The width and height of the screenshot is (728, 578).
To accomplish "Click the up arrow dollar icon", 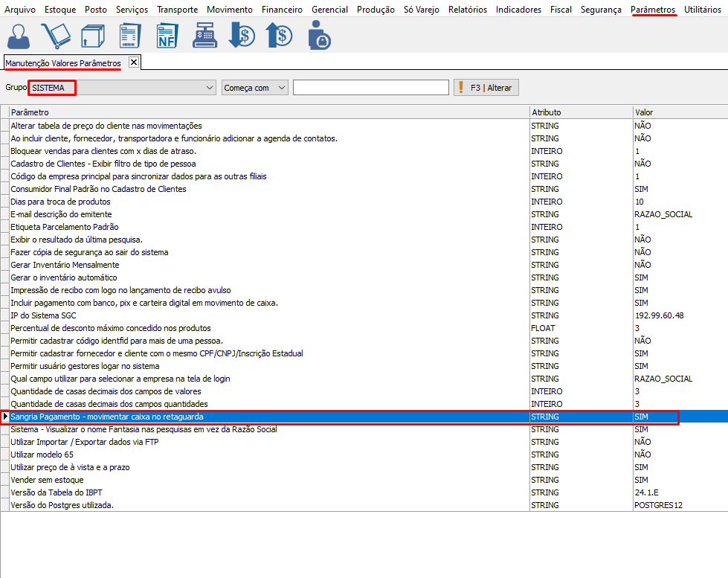I will pyautogui.click(x=279, y=35).
